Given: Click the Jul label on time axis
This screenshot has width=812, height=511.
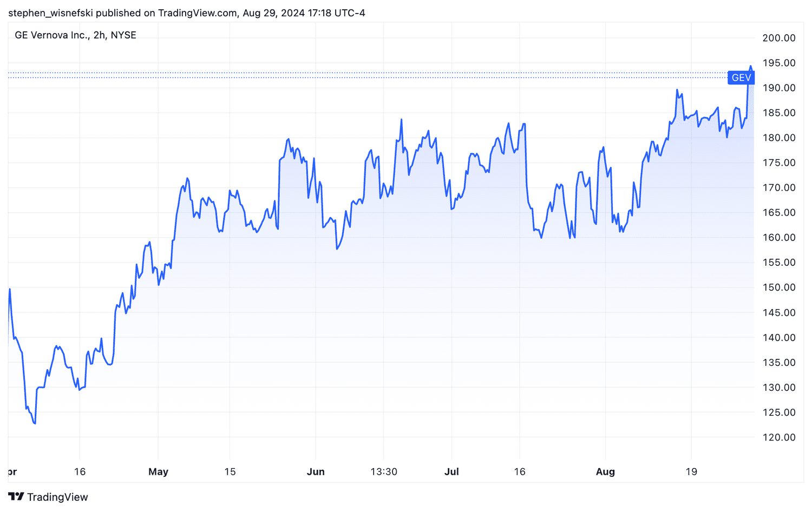Looking at the screenshot, I should pyautogui.click(x=451, y=471).
